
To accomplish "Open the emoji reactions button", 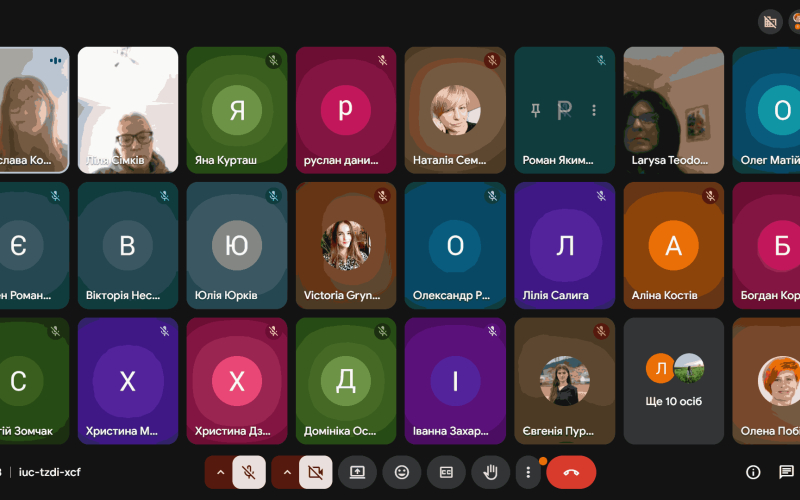I will (402, 472).
